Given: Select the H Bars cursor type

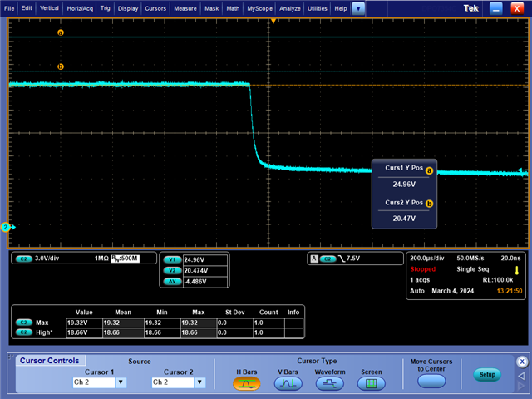Looking at the screenshot, I should pos(247,384).
